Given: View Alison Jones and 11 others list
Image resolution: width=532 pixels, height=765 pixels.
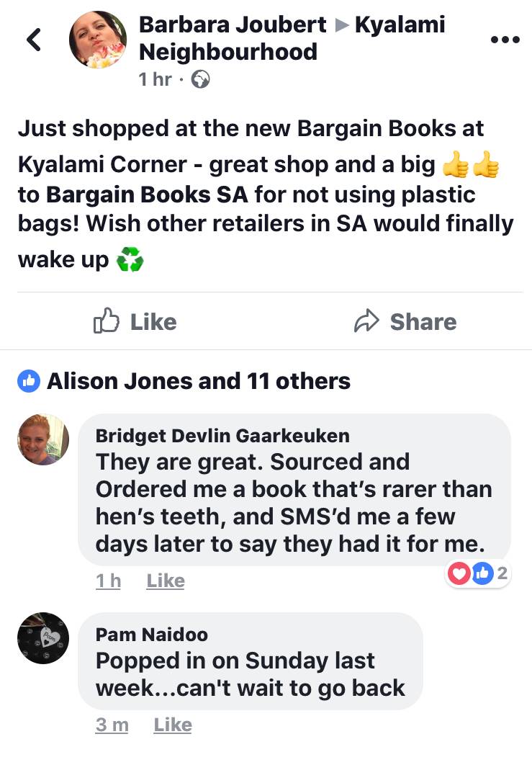Looking at the screenshot, I should [199, 381].
